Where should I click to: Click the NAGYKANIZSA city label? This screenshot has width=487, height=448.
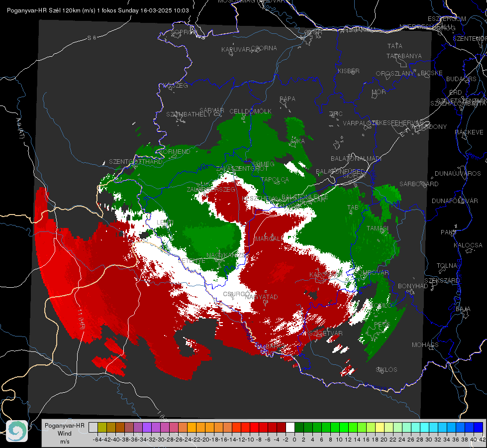[227, 255]
